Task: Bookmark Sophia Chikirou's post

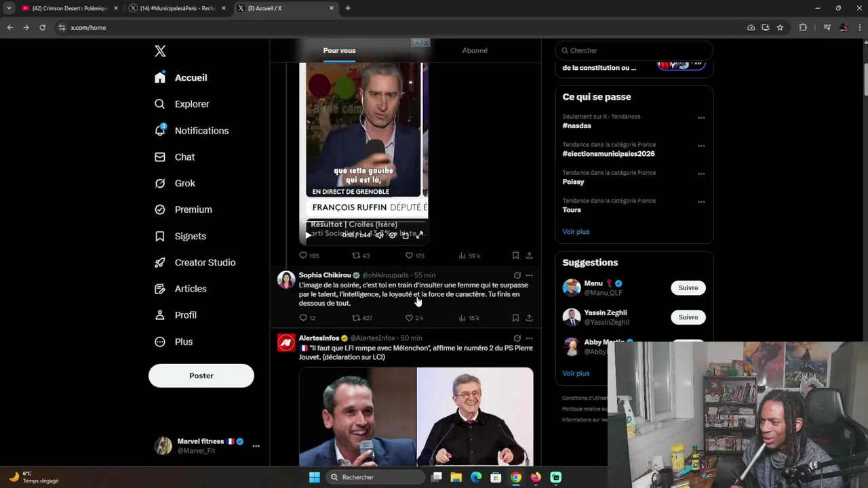Action: [515, 318]
